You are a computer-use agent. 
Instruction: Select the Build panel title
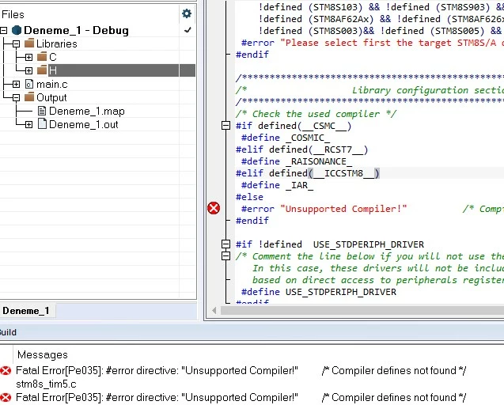pyautogui.click(x=8, y=332)
